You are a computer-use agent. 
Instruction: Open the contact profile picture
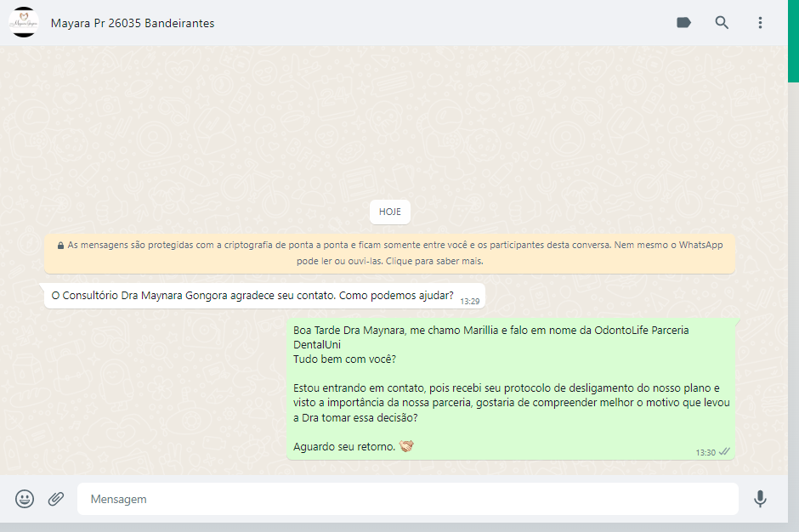tap(24, 22)
